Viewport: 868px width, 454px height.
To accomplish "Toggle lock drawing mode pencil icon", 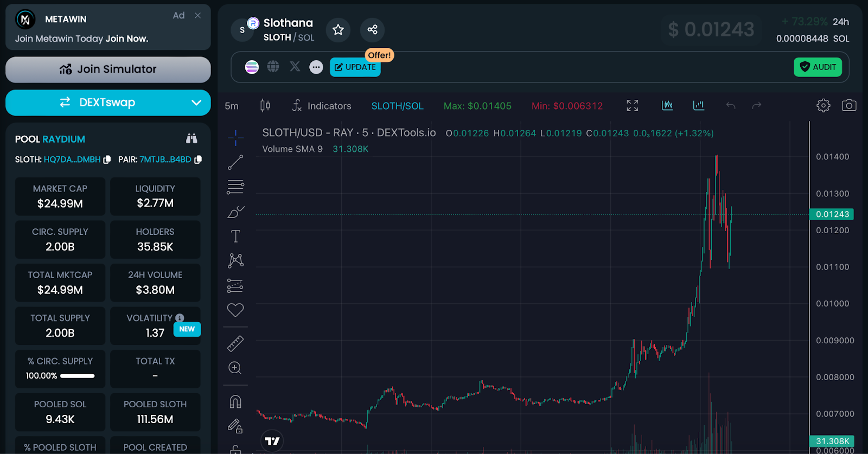I will coord(235,426).
